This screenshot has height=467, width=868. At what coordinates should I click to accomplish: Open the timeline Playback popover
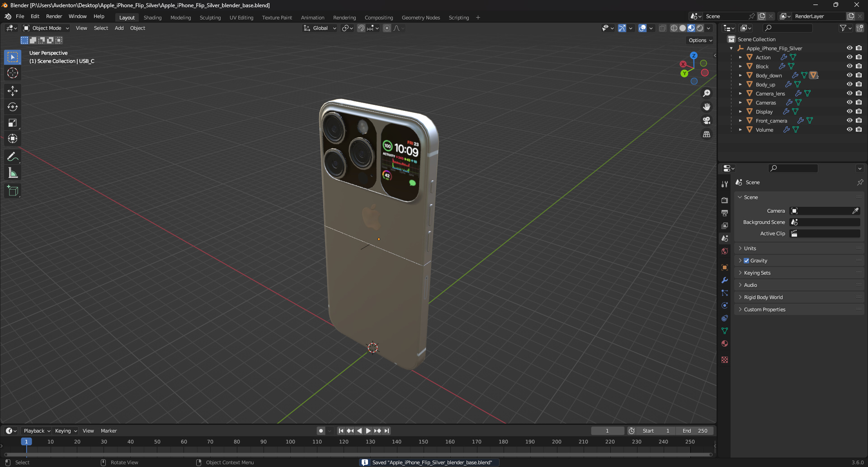click(x=37, y=431)
